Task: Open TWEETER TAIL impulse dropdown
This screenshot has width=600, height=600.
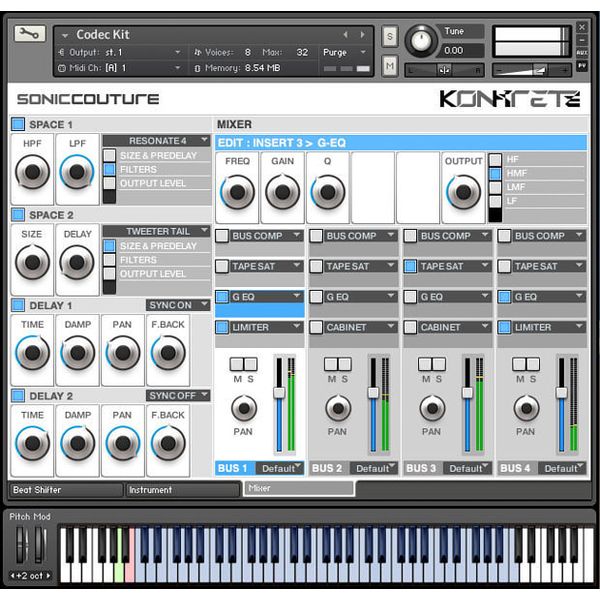Action: tap(157, 231)
